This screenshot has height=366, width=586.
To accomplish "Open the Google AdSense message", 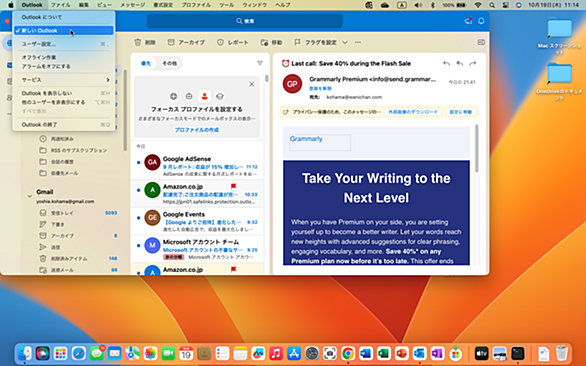I will (x=197, y=166).
